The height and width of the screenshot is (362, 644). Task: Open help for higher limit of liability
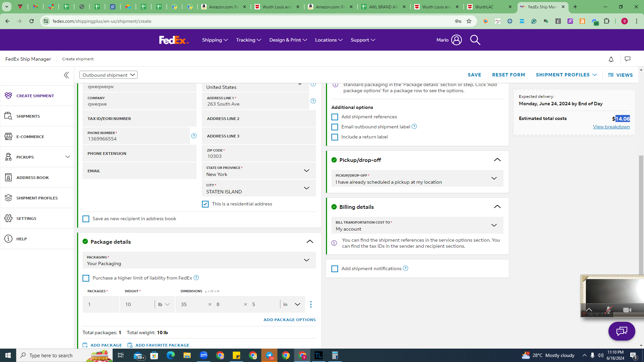196,278
